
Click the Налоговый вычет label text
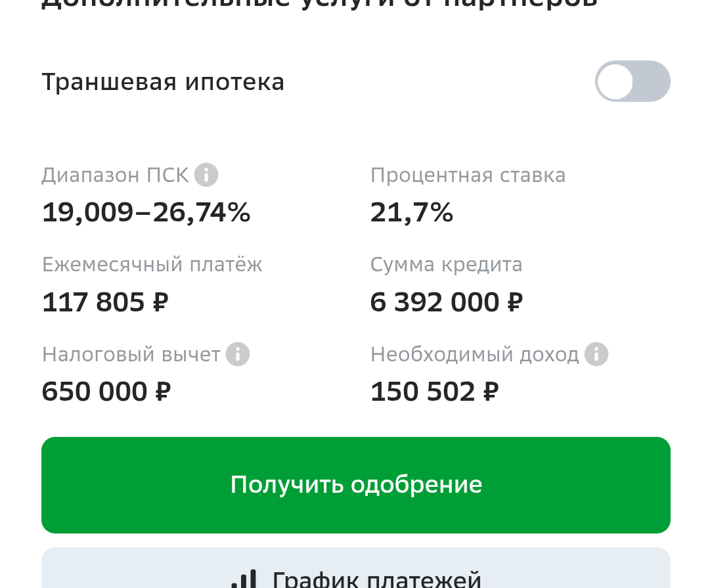(x=131, y=355)
